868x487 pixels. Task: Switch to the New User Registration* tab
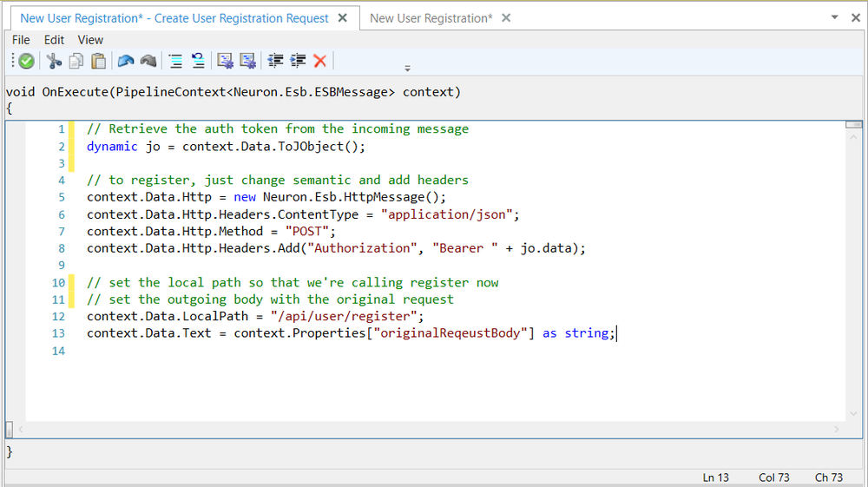pos(431,18)
